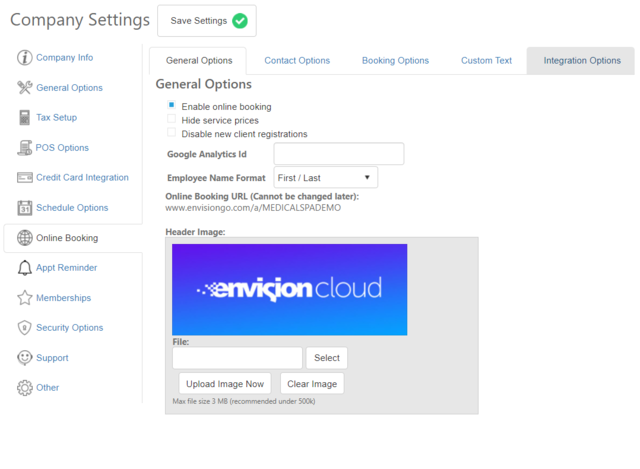
Task: Click the envision cloud header image
Action: point(289,290)
